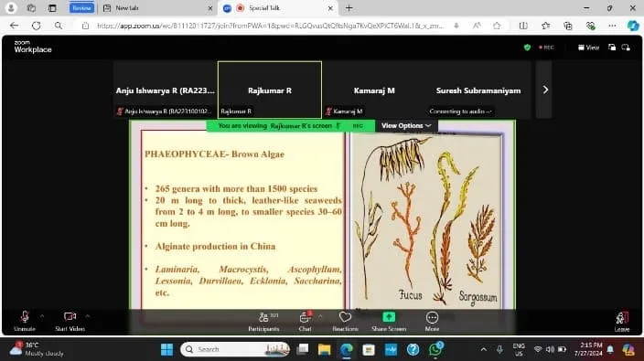Viewport: 644px width, 361px height.
Task: Click the pop-out window icon next to View
Action: pyautogui.click(x=612, y=48)
